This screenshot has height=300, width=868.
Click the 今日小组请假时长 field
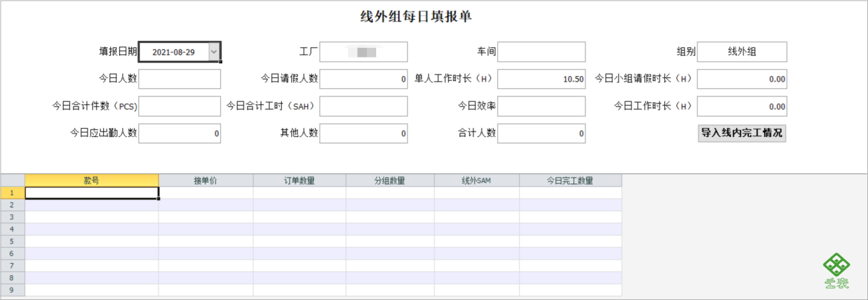click(x=741, y=79)
